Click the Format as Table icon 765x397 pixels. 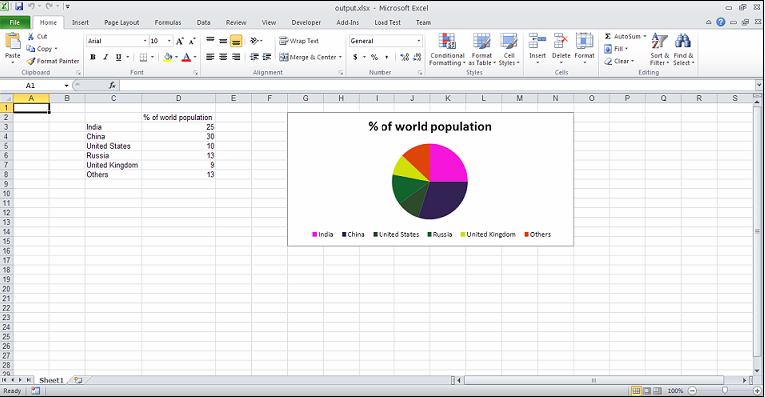click(x=482, y=42)
